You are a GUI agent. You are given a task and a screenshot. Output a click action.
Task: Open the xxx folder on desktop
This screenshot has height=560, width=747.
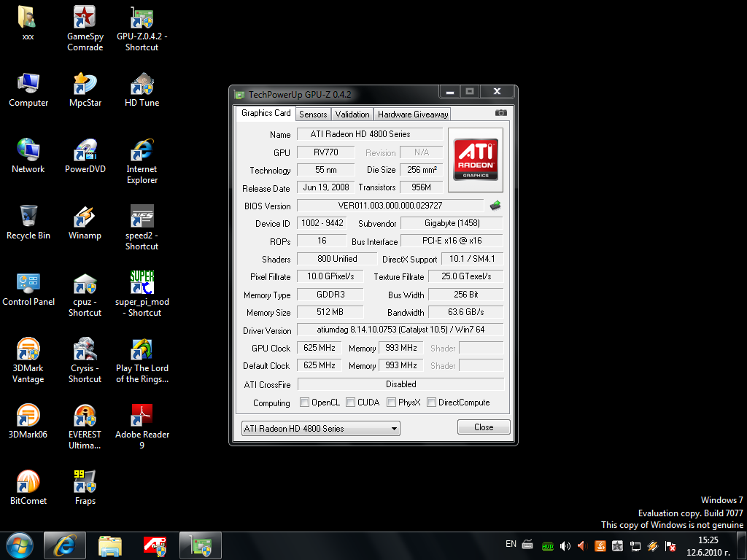click(x=28, y=23)
